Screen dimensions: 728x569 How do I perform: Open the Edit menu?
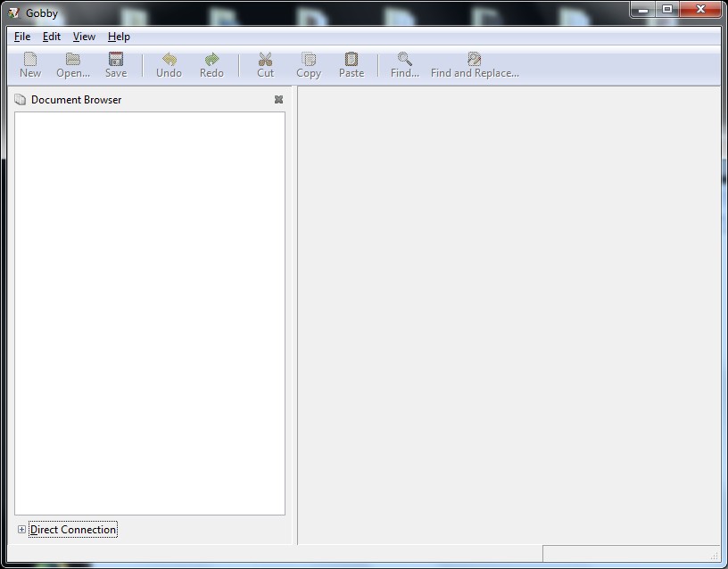(x=52, y=37)
